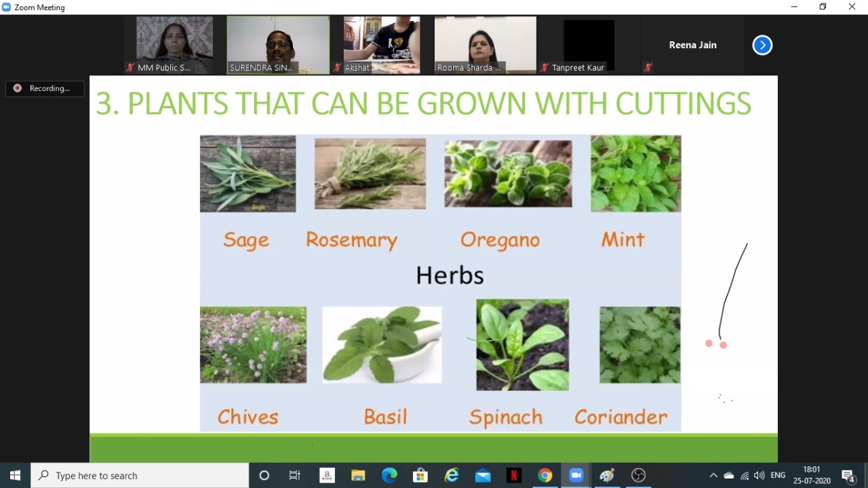This screenshot has height=488, width=868.
Task: Click the 'Oregano' label text
Action: click(x=500, y=240)
